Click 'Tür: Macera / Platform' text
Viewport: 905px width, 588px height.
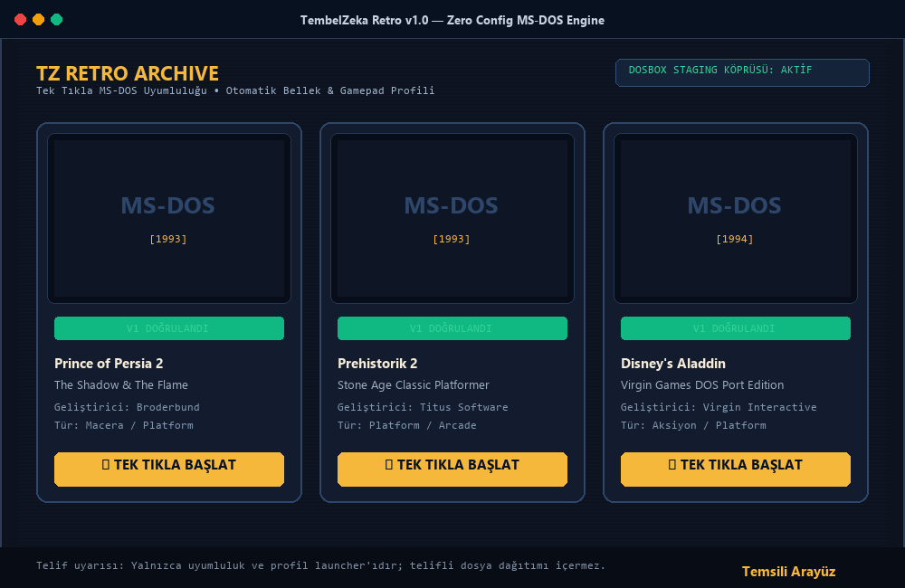click(124, 425)
